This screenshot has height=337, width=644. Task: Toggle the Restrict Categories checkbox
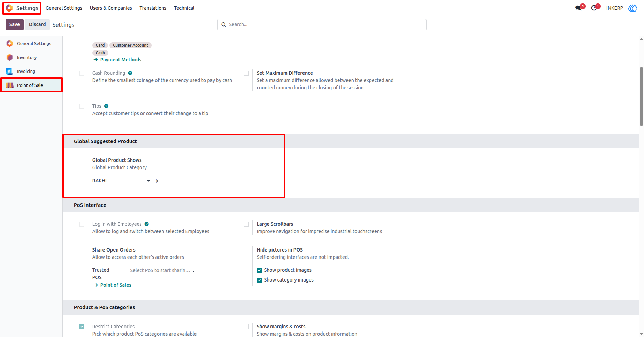tap(82, 327)
